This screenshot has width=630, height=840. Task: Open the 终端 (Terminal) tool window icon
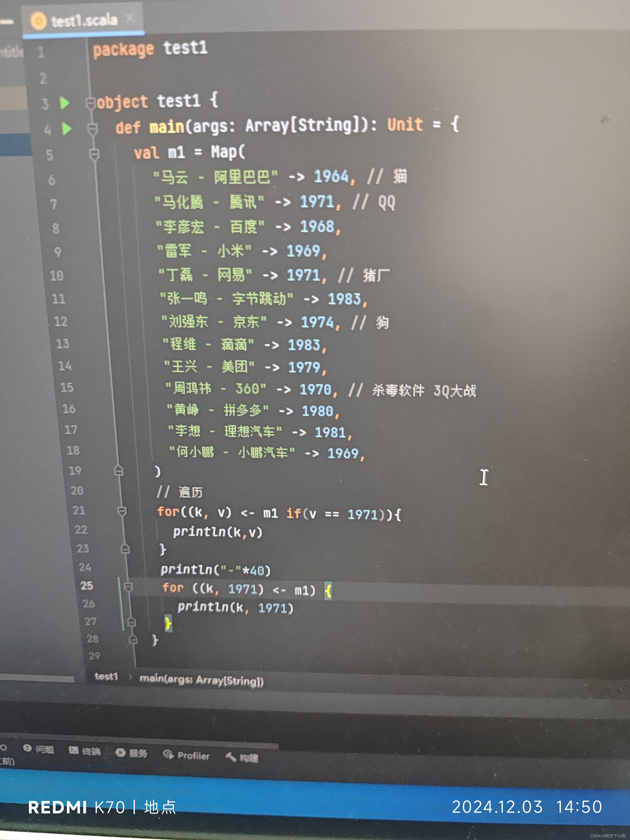point(73,750)
